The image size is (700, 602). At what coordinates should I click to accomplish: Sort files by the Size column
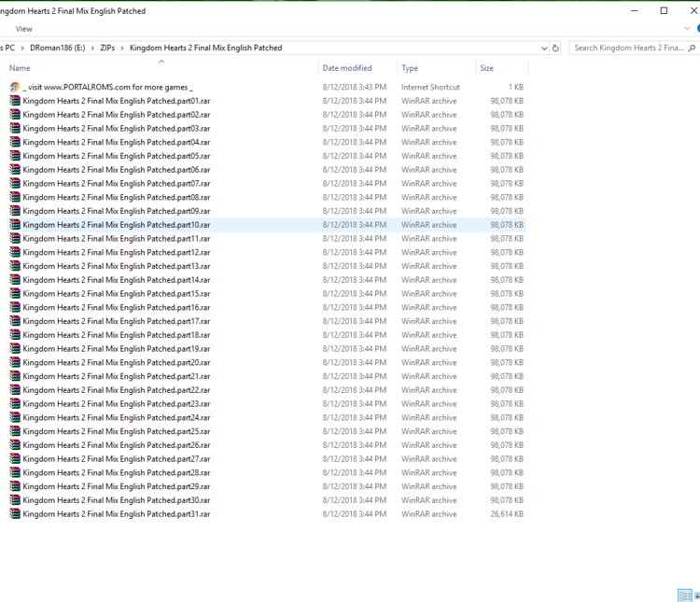tap(486, 68)
